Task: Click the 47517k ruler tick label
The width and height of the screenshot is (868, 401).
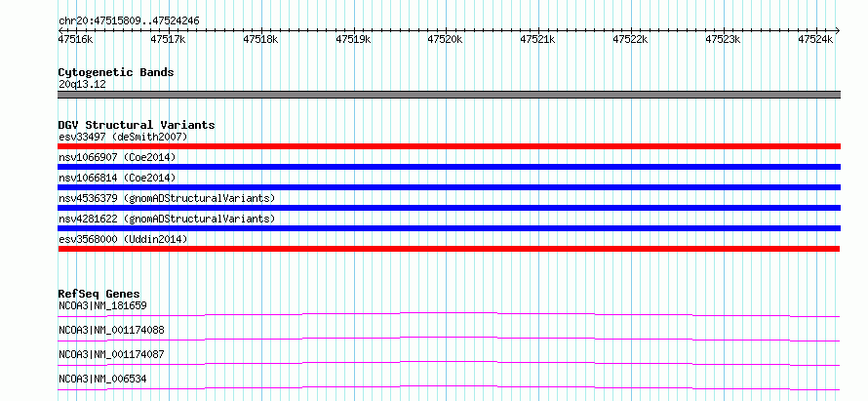Action: click(x=168, y=39)
